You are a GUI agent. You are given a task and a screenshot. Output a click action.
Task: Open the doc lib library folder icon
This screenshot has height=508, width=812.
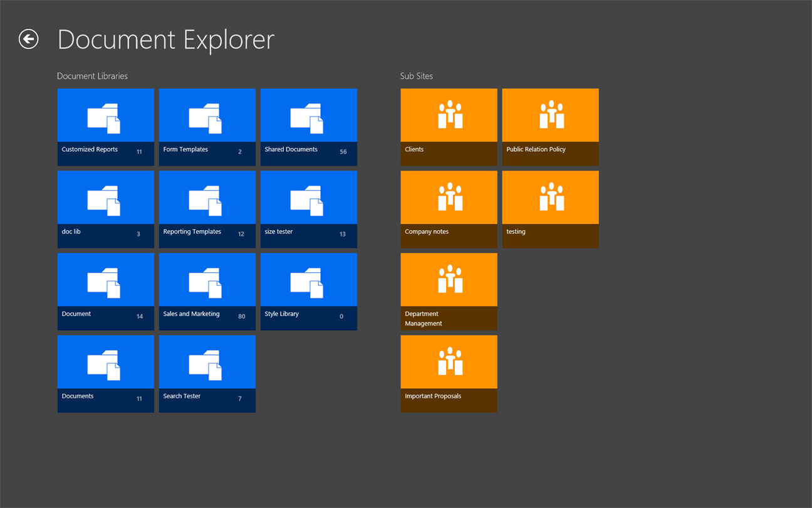pyautogui.click(x=104, y=200)
